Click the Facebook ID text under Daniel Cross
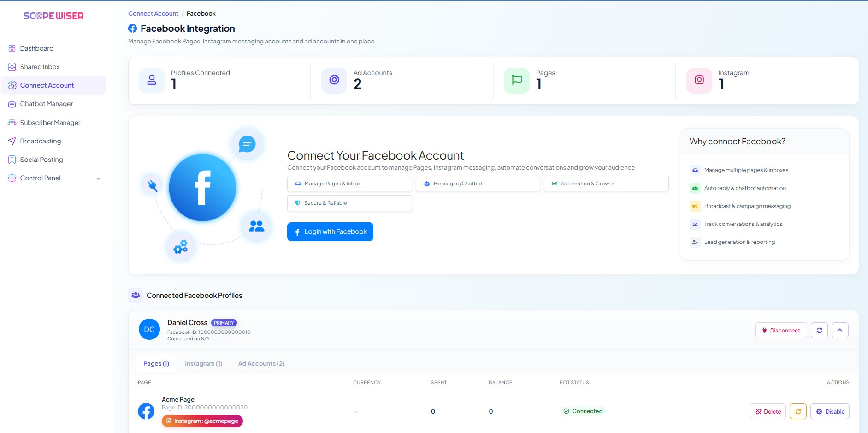The image size is (868, 433). tap(209, 332)
